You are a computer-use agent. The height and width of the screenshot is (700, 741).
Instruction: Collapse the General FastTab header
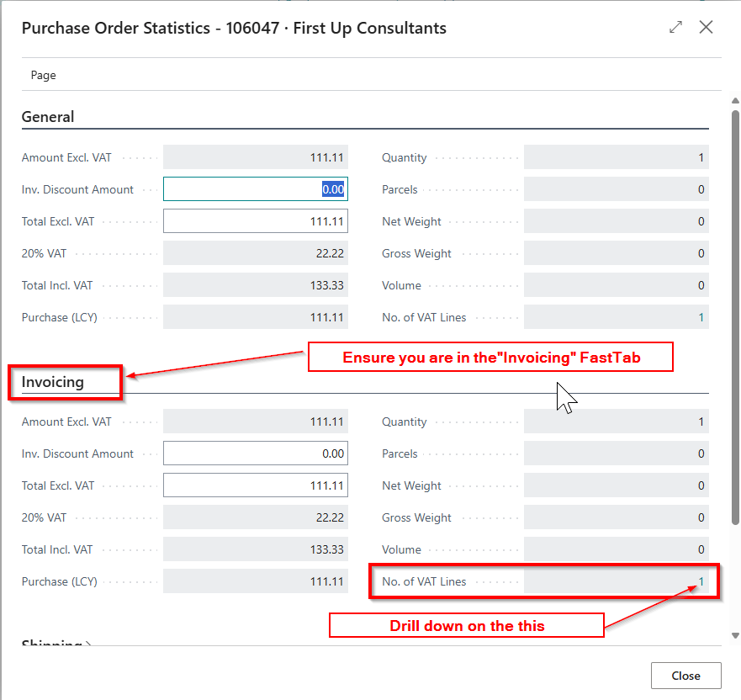pyautogui.click(x=48, y=117)
